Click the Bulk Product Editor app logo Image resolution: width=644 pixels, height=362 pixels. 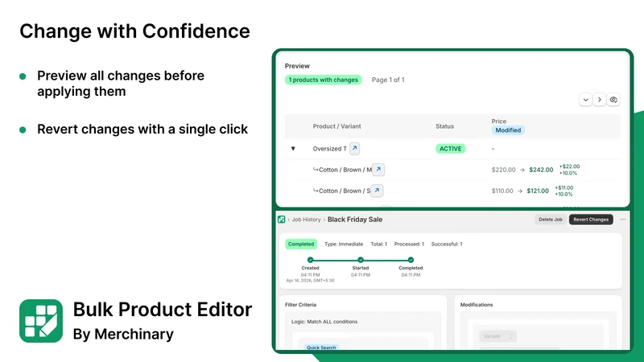(41, 321)
